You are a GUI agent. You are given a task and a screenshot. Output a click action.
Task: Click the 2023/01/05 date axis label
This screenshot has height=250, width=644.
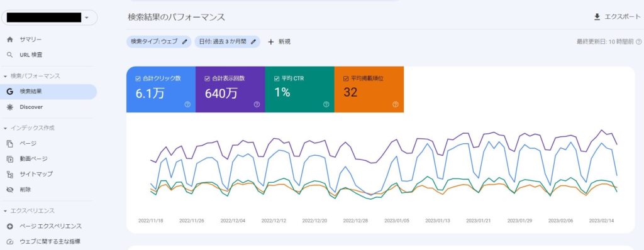[397, 220]
